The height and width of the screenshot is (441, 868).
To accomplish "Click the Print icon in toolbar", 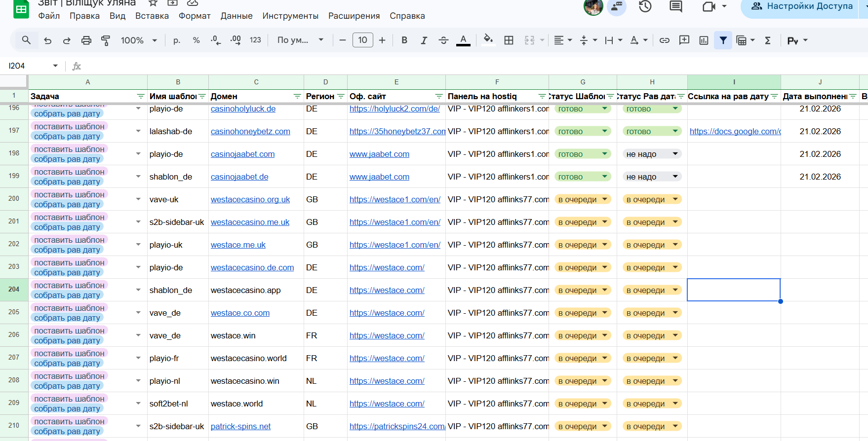I will 86,40.
